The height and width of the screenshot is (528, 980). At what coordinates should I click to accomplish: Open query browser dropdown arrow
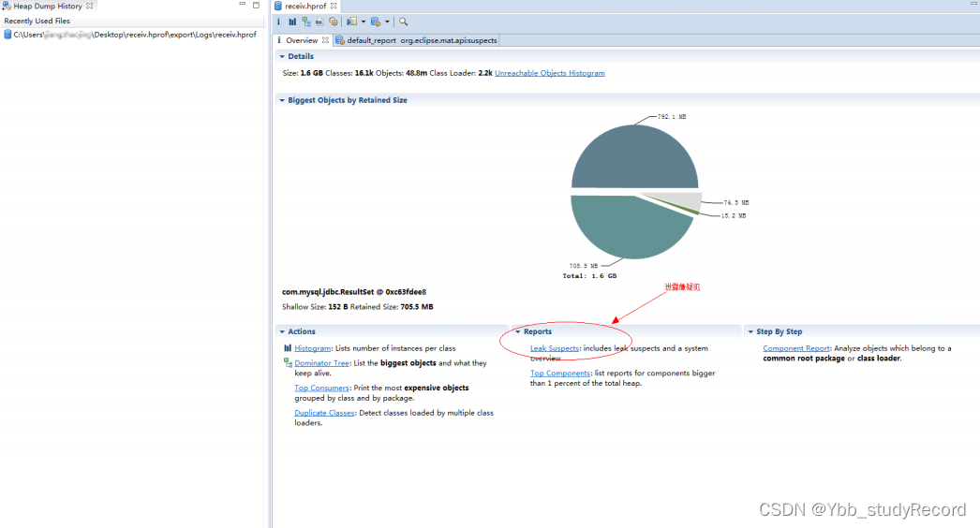coord(387,22)
